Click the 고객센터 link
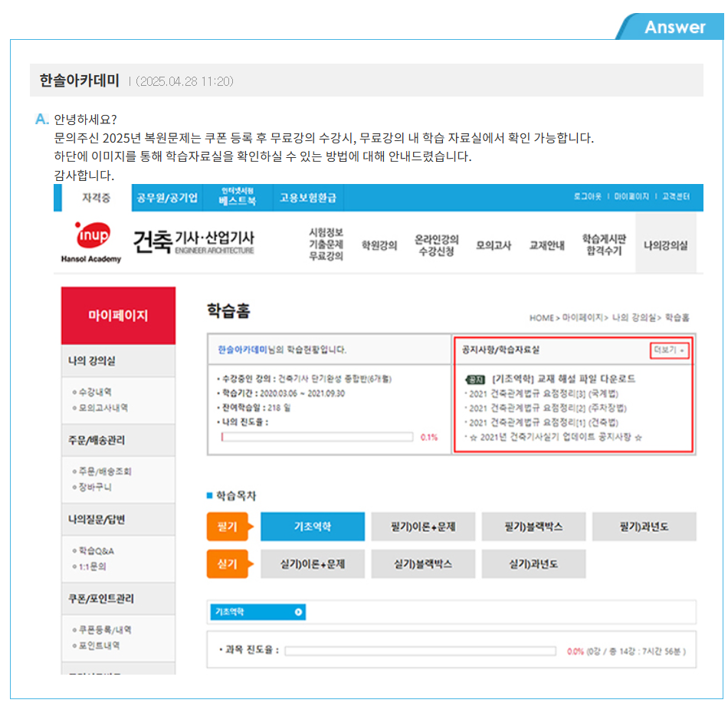728x703 pixels. click(x=676, y=196)
